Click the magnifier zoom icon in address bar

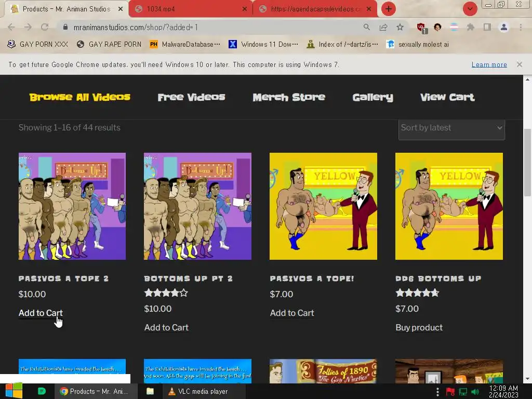tap(366, 27)
